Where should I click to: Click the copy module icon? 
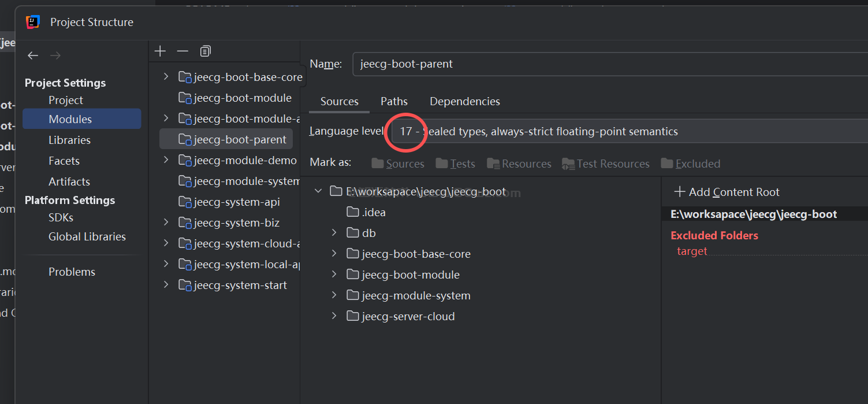pos(205,51)
